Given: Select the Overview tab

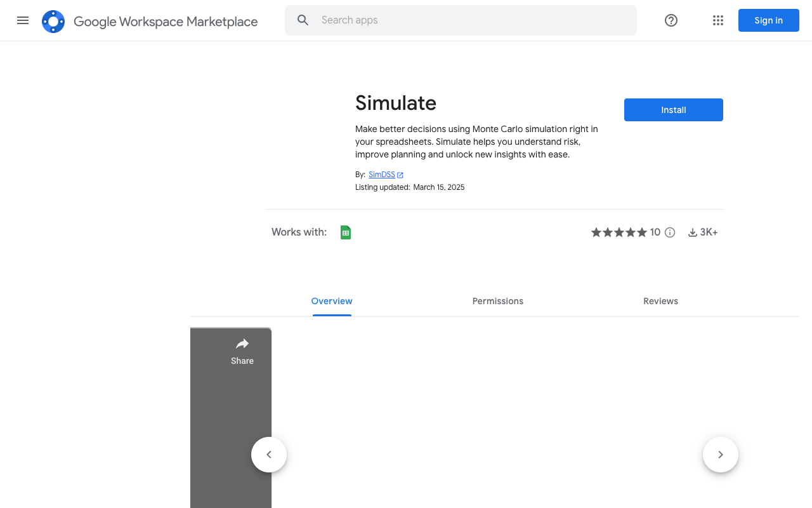Looking at the screenshot, I should coord(332,301).
